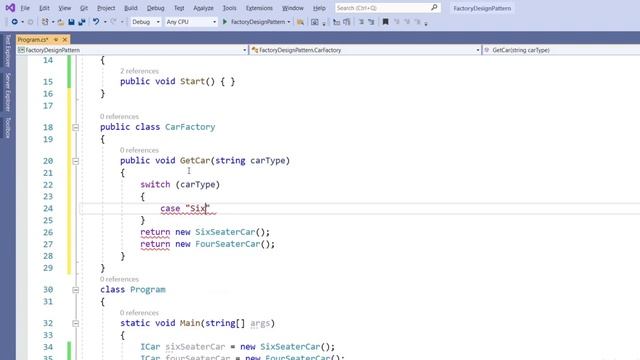Click line number 24 in margin
This screenshot has width=640, height=360.
click(48, 209)
